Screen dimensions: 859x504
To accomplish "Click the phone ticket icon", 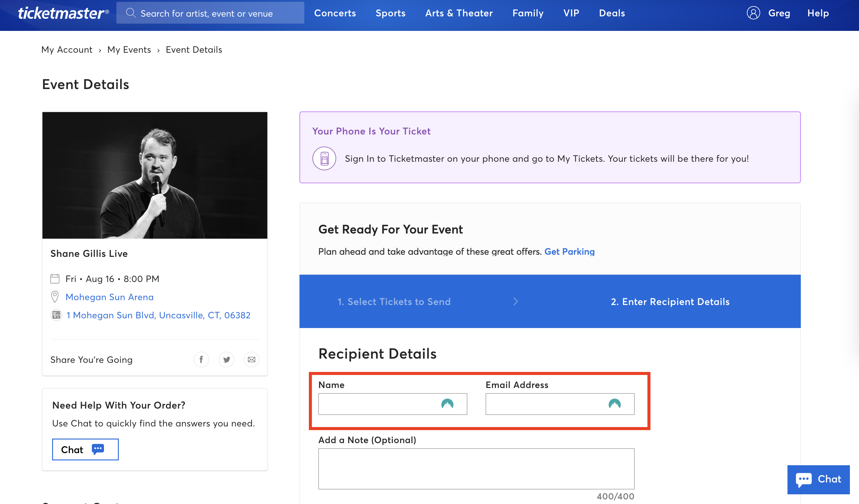I will pyautogui.click(x=324, y=159).
